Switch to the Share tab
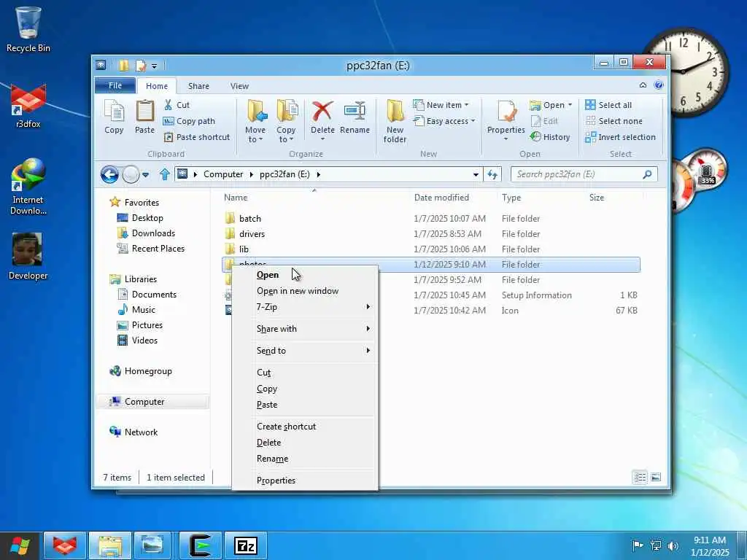The image size is (747, 560). pyautogui.click(x=198, y=86)
